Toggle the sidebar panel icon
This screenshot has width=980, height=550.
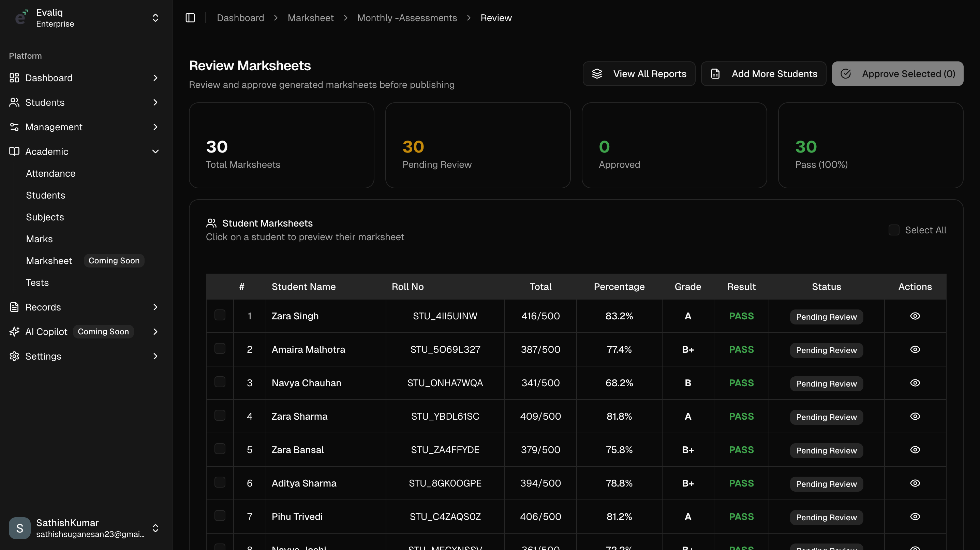pyautogui.click(x=190, y=18)
